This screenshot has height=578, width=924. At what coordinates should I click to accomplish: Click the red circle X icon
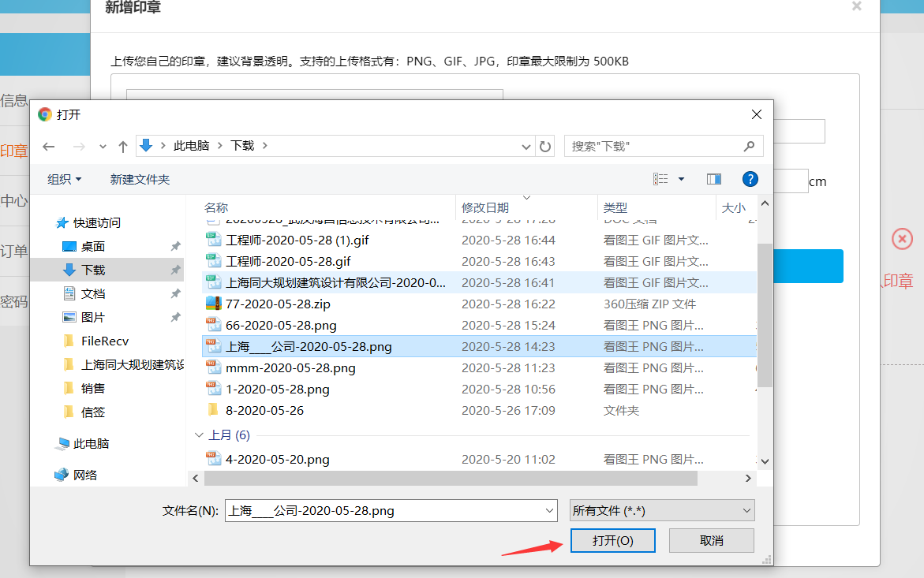(x=902, y=239)
